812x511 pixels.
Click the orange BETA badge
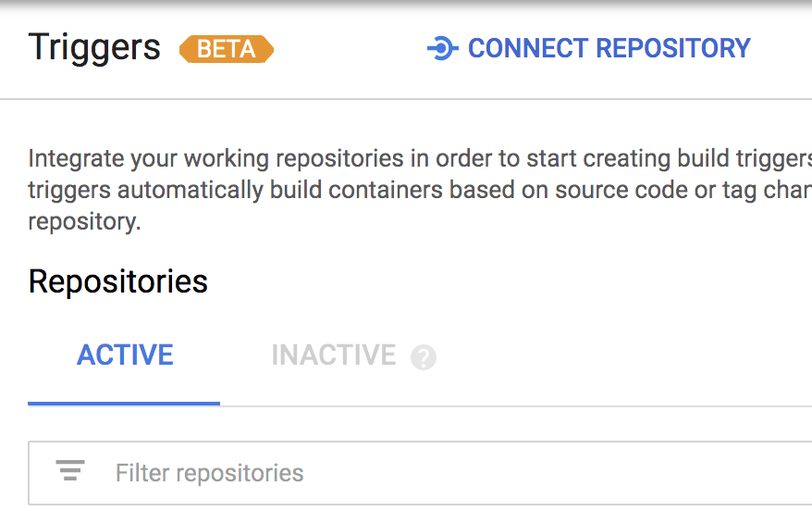(x=227, y=49)
